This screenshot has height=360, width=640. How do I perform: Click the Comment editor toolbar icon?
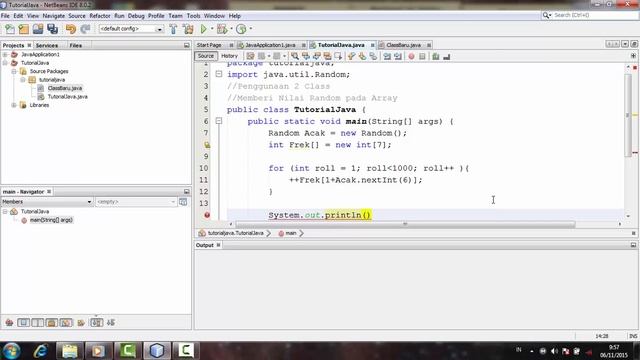click(436, 56)
